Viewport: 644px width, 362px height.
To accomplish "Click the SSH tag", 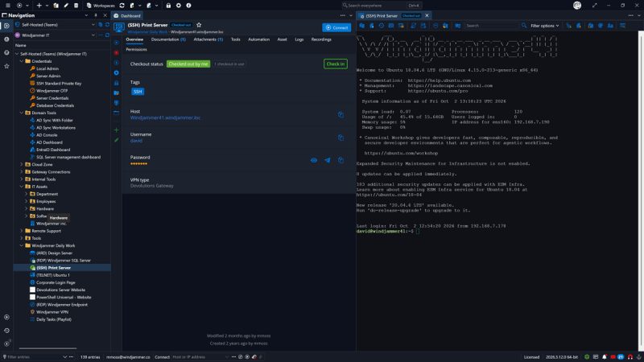I will [138, 92].
